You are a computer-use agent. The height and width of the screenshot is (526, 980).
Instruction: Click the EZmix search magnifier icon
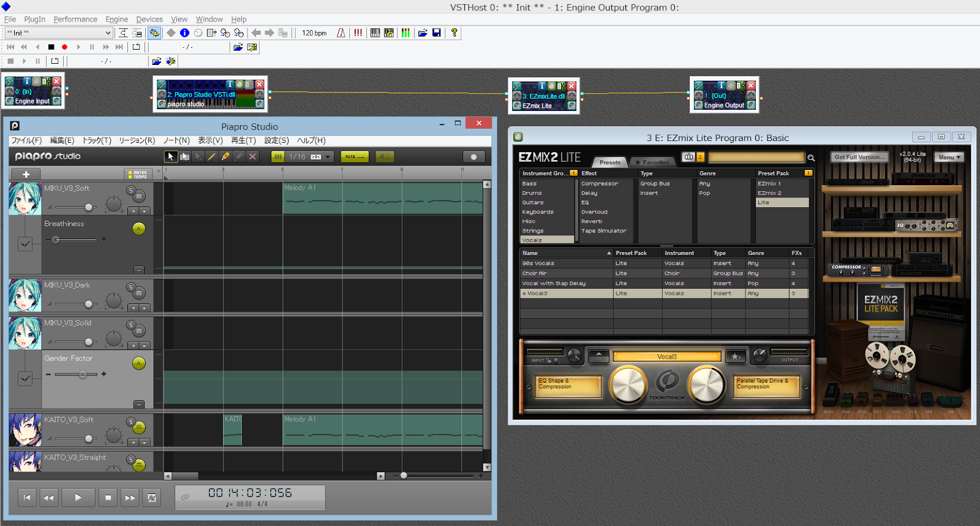[x=811, y=158]
